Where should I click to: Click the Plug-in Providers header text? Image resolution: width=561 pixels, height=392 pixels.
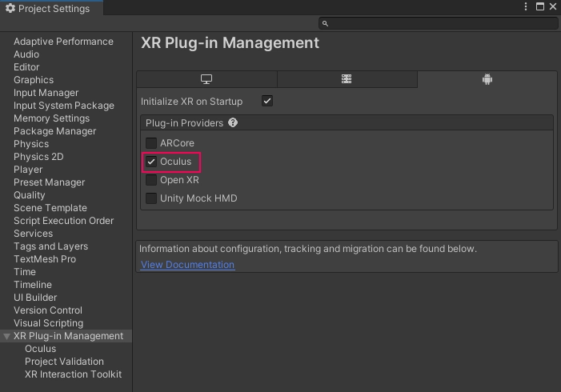(x=184, y=123)
